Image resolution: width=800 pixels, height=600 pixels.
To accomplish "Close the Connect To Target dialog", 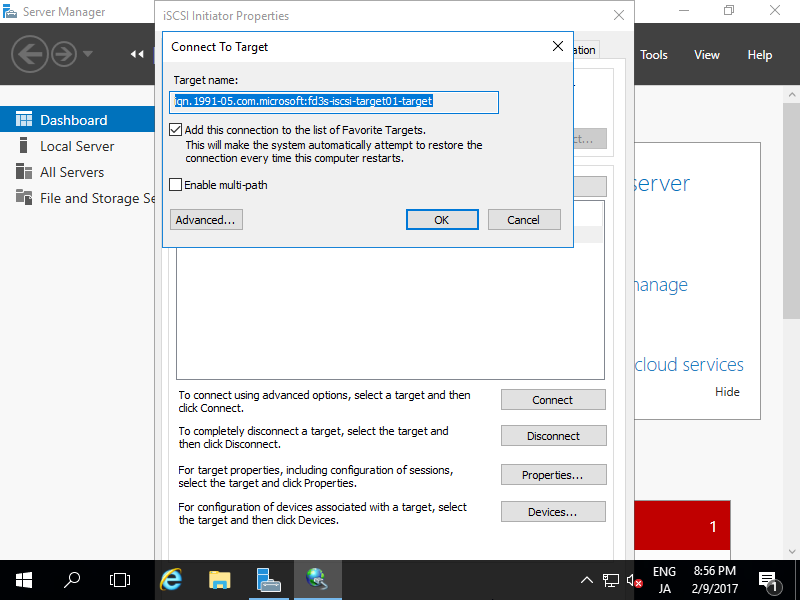I will coord(558,46).
